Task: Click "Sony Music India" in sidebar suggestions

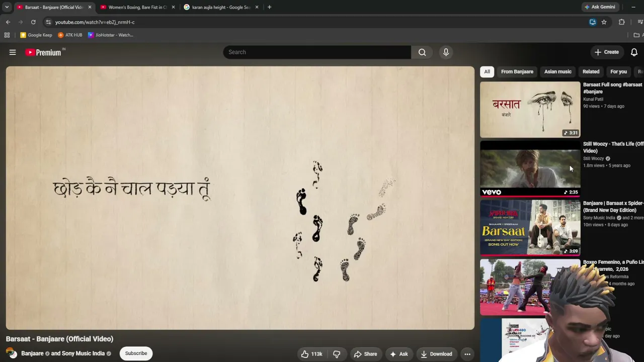Action: [x=599, y=218]
